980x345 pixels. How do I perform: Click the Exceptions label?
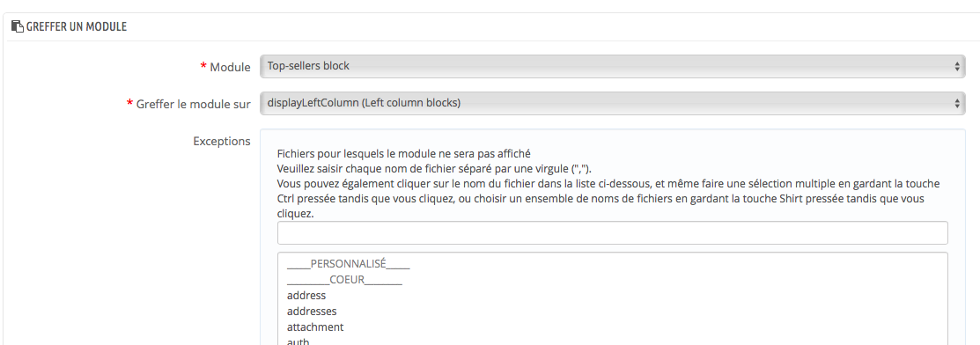222,141
